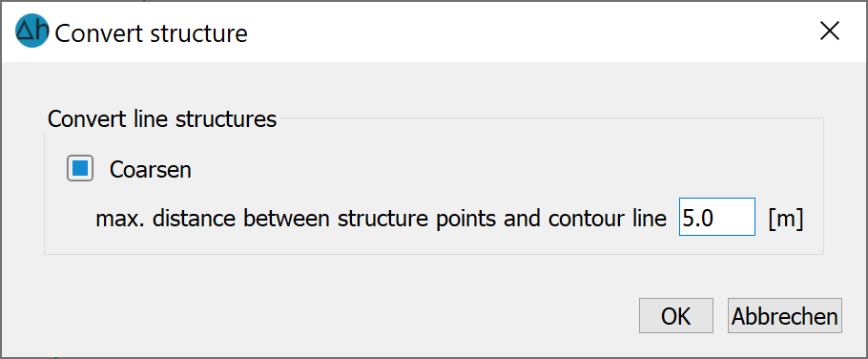868x359 pixels.
Task: Click empty area inside Convert line structures group
Action: pos(498,166)
